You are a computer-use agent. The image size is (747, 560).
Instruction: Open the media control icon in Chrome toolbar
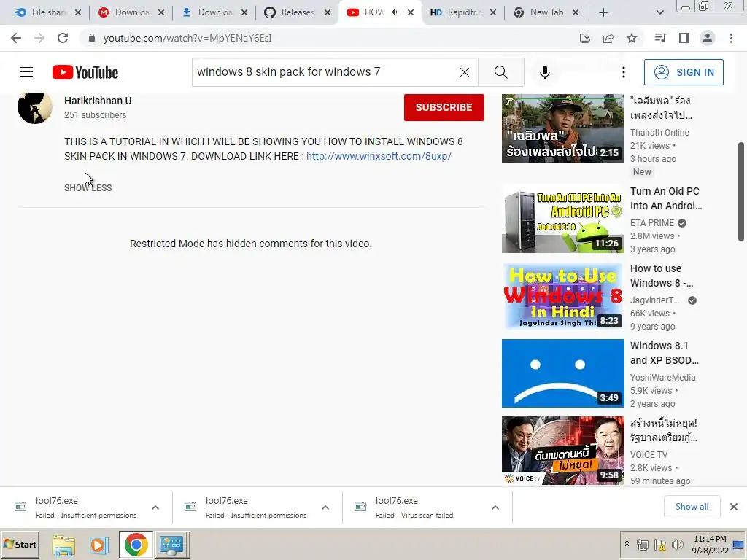click(x=660, y=38)
